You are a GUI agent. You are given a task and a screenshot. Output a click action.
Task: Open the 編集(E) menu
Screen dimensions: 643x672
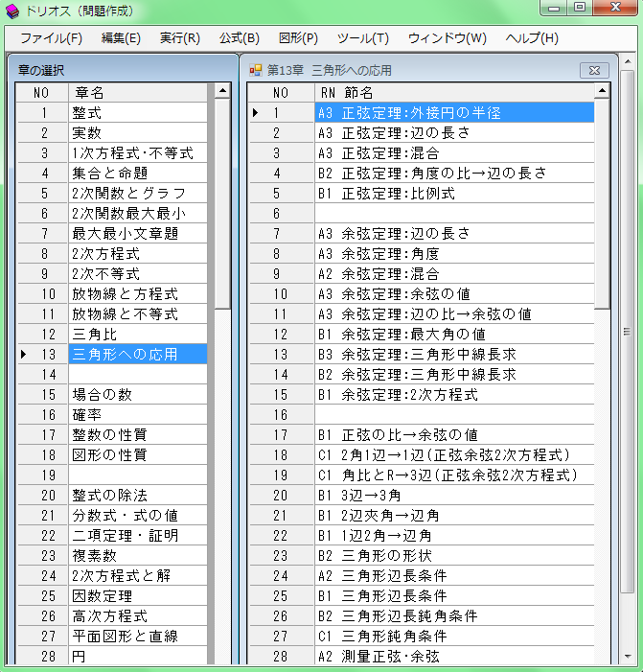121,38
